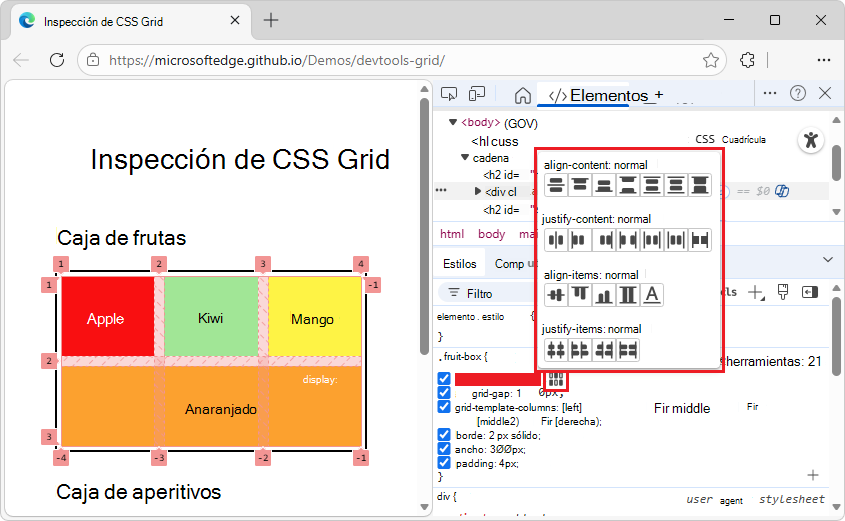The image size is (845, 521).
Task: Click the Copilot icon beside == $0
Action: 782,191
